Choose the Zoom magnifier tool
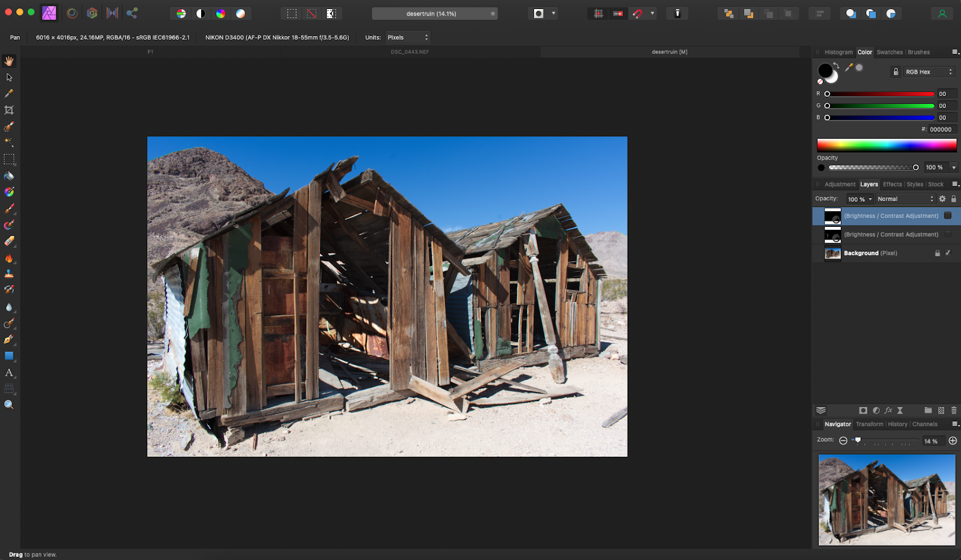This screenshot has height=560, width=961. (x=9, y=405)
